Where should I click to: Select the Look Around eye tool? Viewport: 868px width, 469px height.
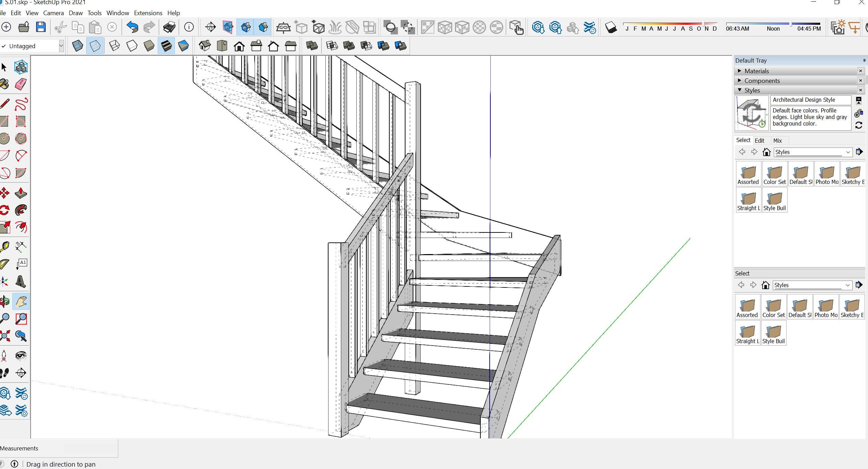click(x=21, y=356)
